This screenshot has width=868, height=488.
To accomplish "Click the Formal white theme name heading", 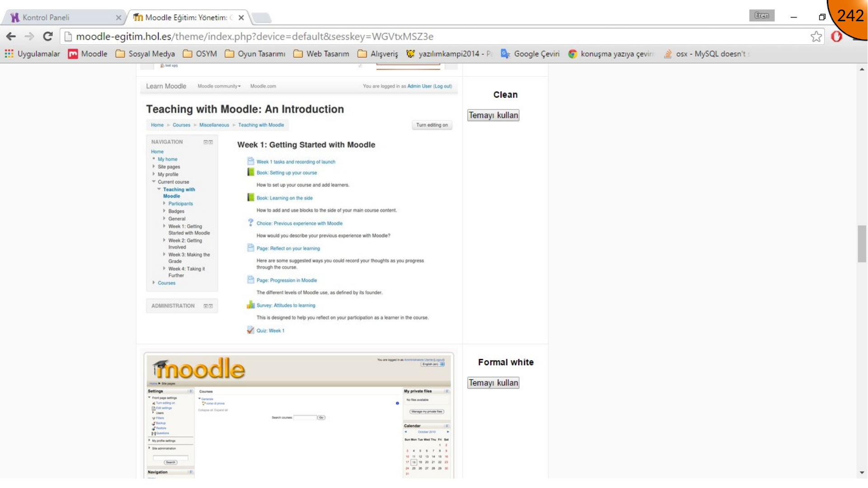I will tap(506, 362).
